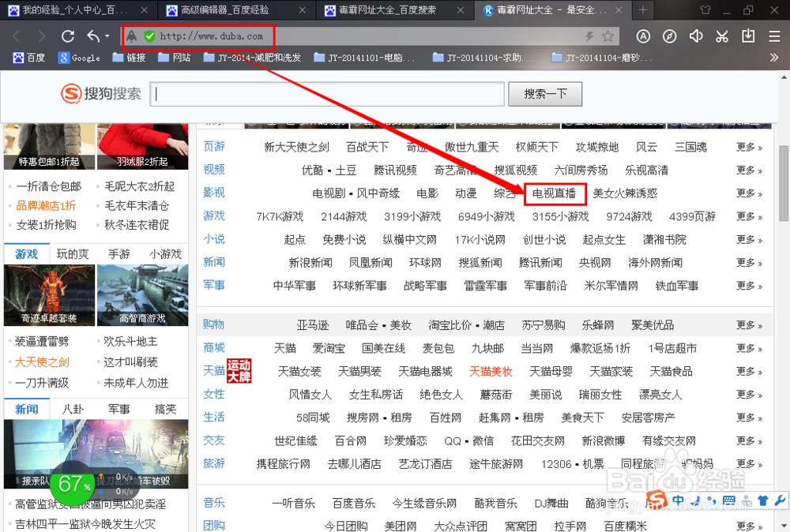Open the hamburger menu at top right
This screenshot has height=532, width=790.
773,37
